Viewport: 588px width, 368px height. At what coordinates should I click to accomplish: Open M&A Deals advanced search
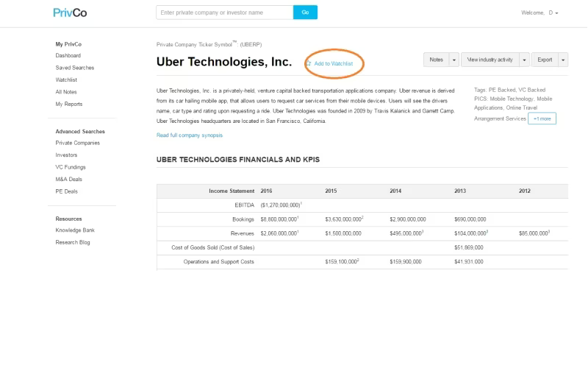(x=68, y=179)
